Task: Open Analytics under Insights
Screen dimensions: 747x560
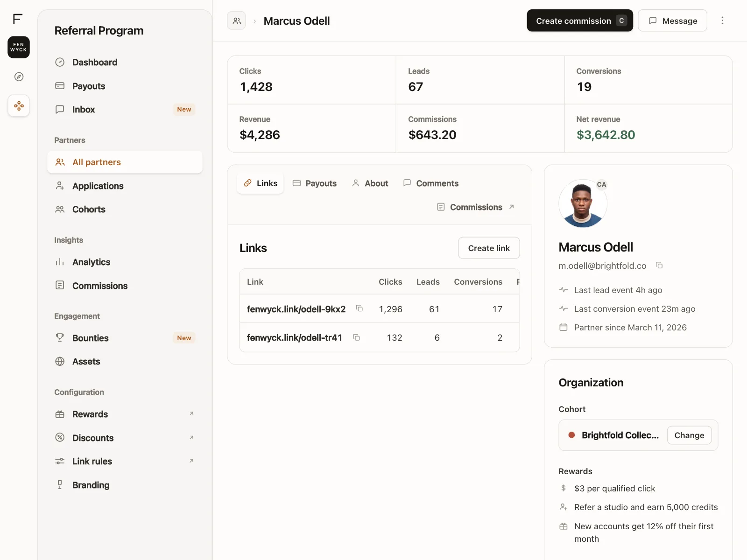Action: pos(125,262)
